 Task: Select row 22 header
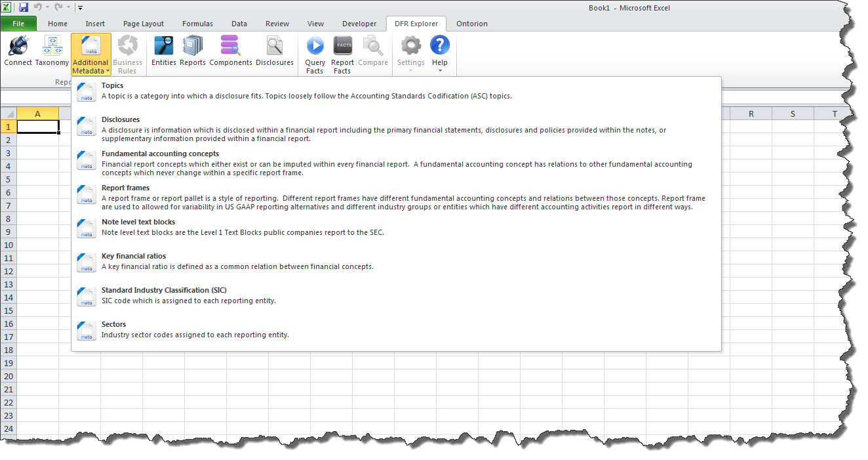tap(9, 402)
